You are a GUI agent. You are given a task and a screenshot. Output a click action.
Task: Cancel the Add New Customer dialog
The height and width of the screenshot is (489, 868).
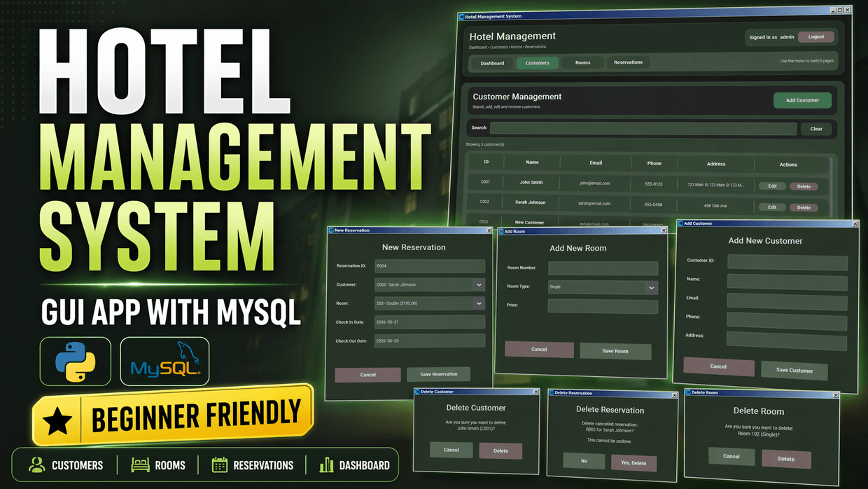[718, 366]
